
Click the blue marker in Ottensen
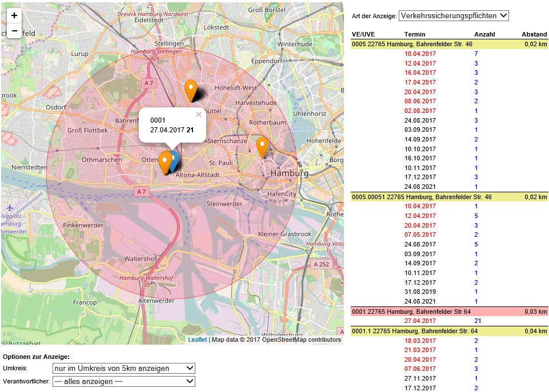point(174,161)
